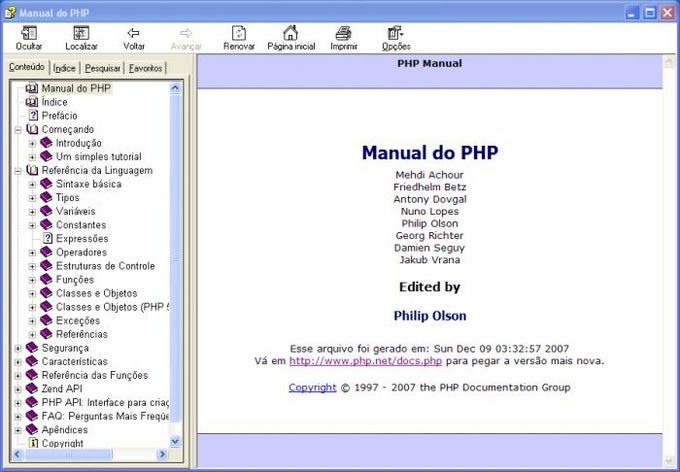Expand the Classes e Objetos (PHP 5) node

pos(32,307)
